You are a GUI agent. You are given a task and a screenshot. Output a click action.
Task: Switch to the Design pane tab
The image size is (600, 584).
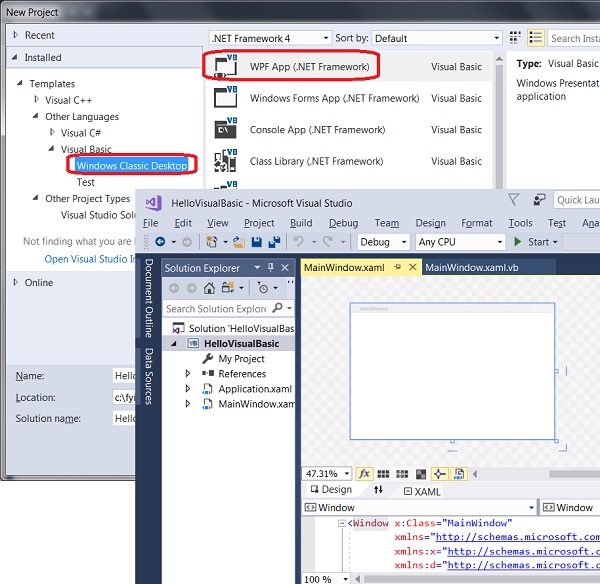(x=331, y=489)
